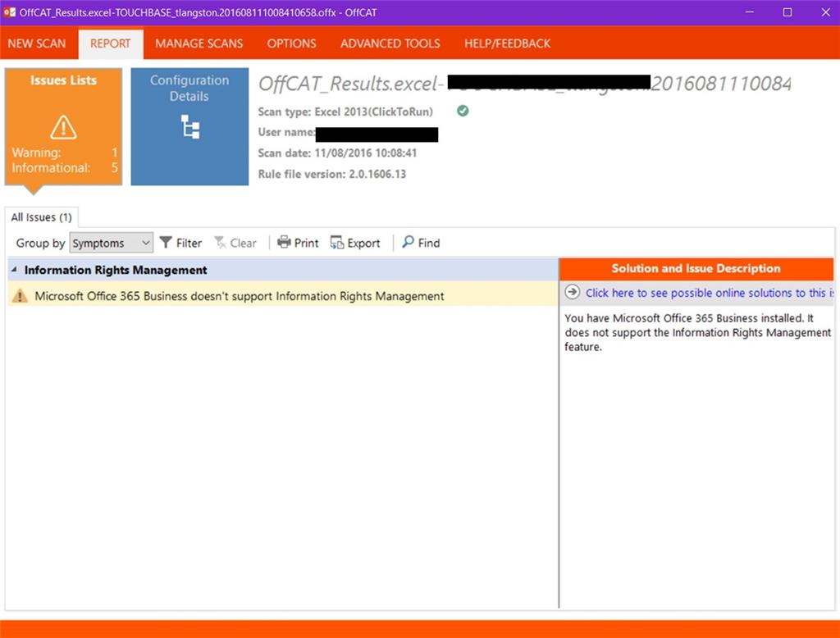Click the warning triangle icon in Issues Lists
Viewport: 840px width, 638px height.
click(63, 127)
